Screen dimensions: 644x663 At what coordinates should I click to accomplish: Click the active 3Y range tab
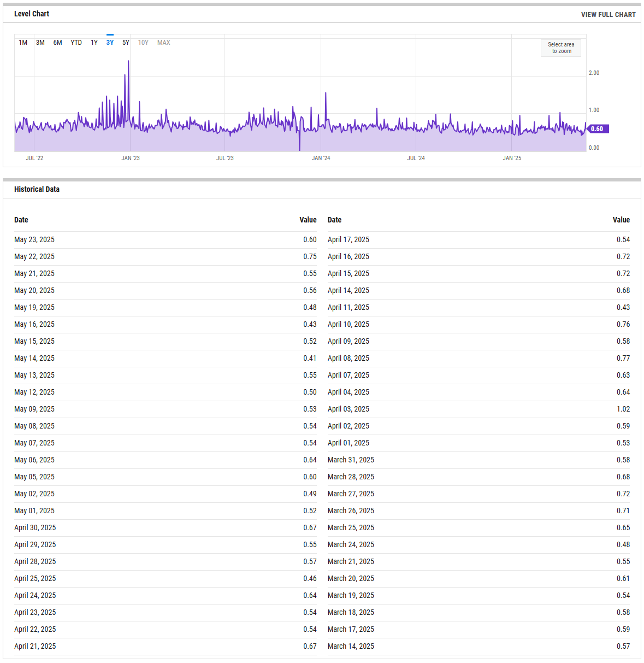tap(110, 43)
